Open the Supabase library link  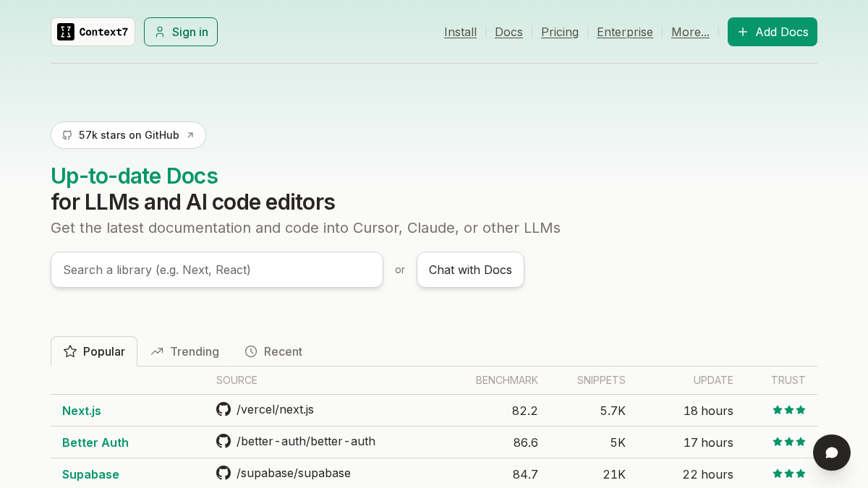point(90,474)
